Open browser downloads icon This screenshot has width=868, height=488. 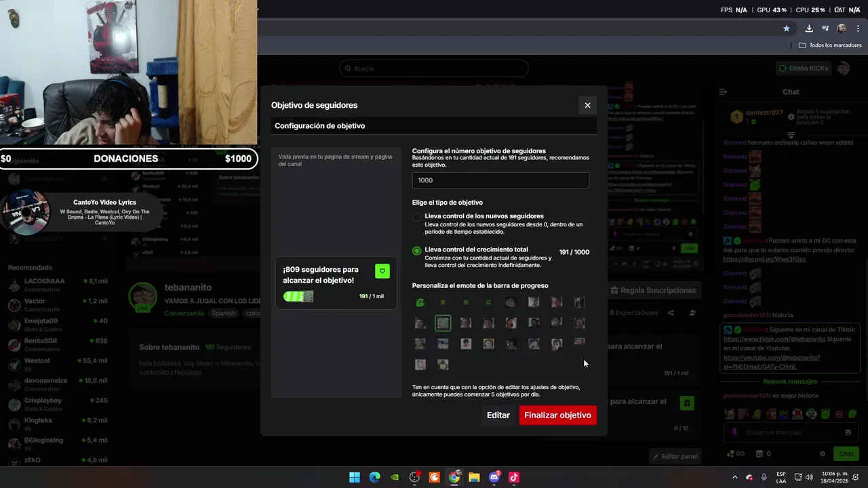click(x=809, y=28)
